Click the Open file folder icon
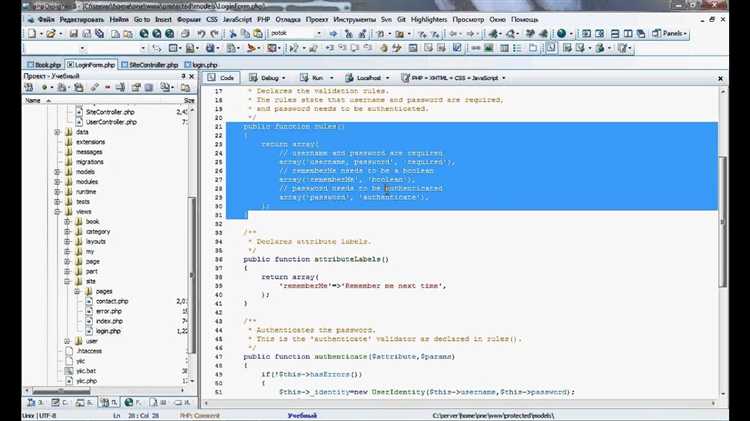This screenshot has width=750, height=421. (x=51, y=33)
